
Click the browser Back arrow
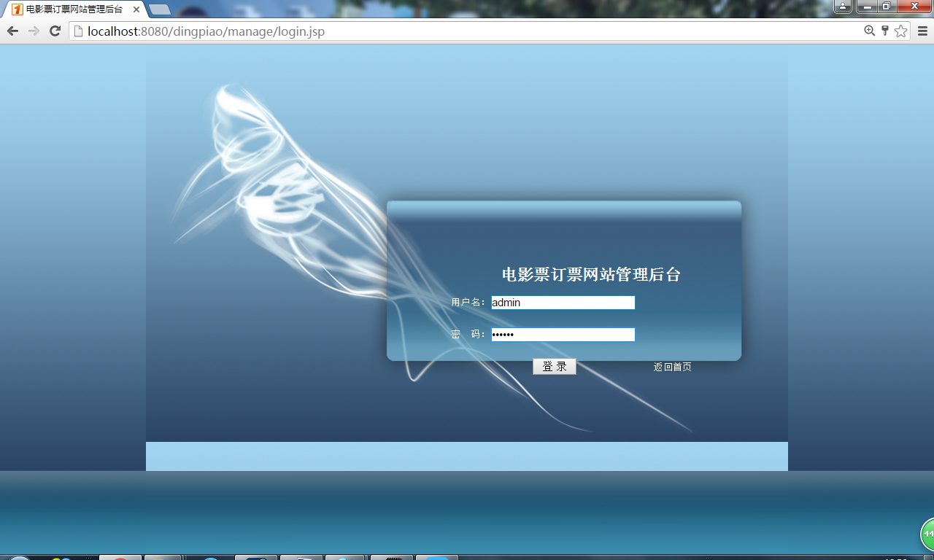point(12,31)
